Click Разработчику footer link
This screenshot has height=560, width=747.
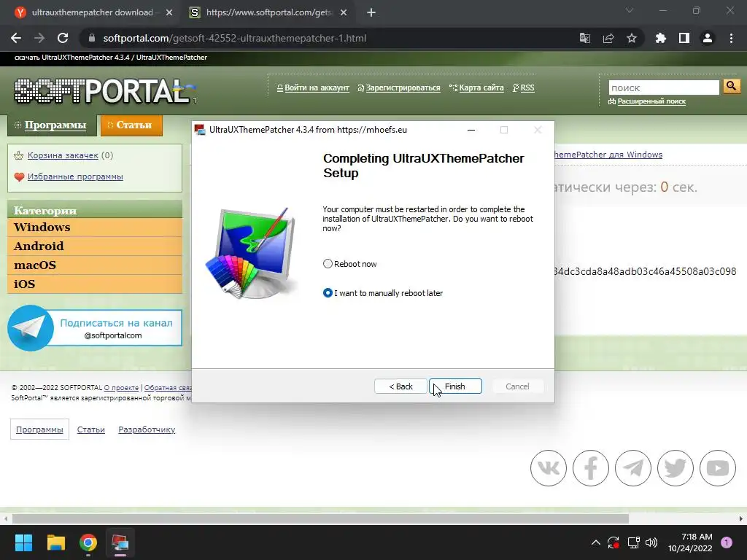[147, 429]
